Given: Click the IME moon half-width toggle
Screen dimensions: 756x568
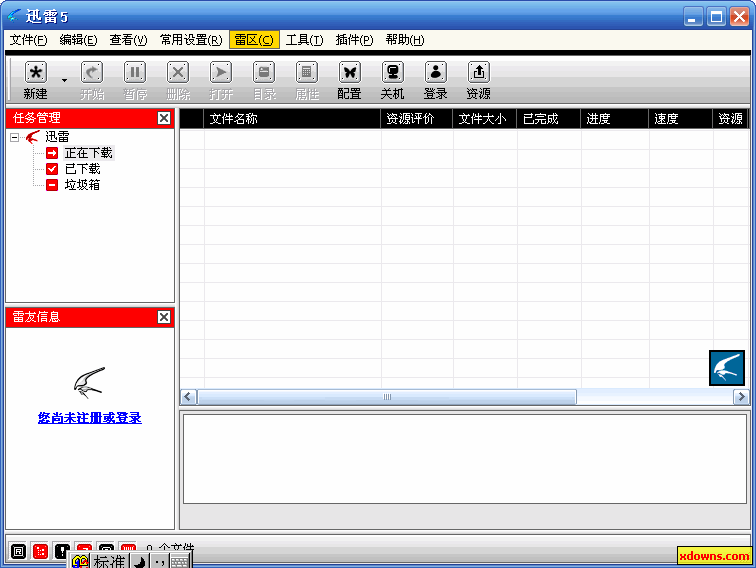Looking at the screenshot, I should pyautogui.click(x=140, y=561).
